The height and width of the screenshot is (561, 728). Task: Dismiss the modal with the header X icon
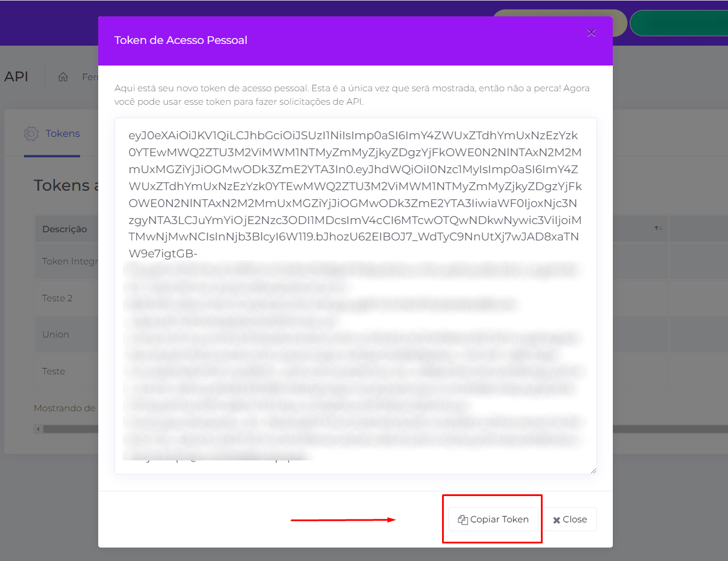(591, 33)
